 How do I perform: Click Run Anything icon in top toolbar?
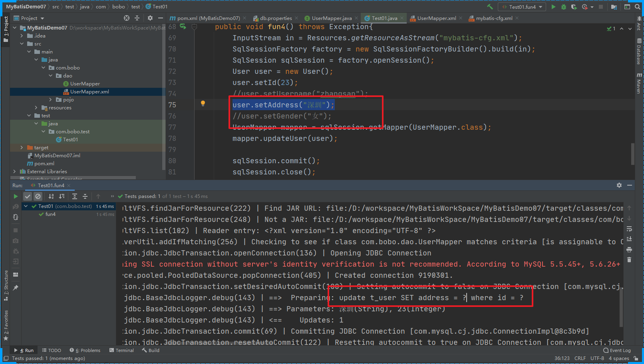tap(627, 7)
